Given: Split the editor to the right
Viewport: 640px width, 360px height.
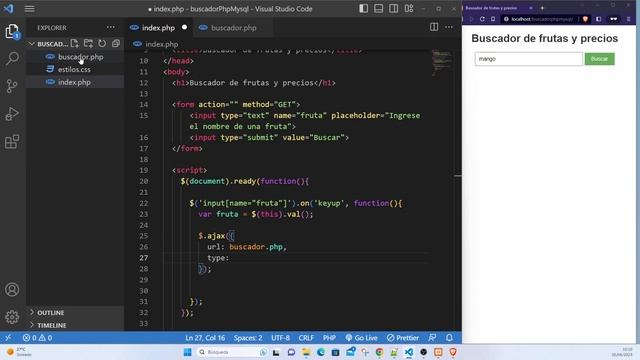Looking at the screenshot, I should 434,27.
